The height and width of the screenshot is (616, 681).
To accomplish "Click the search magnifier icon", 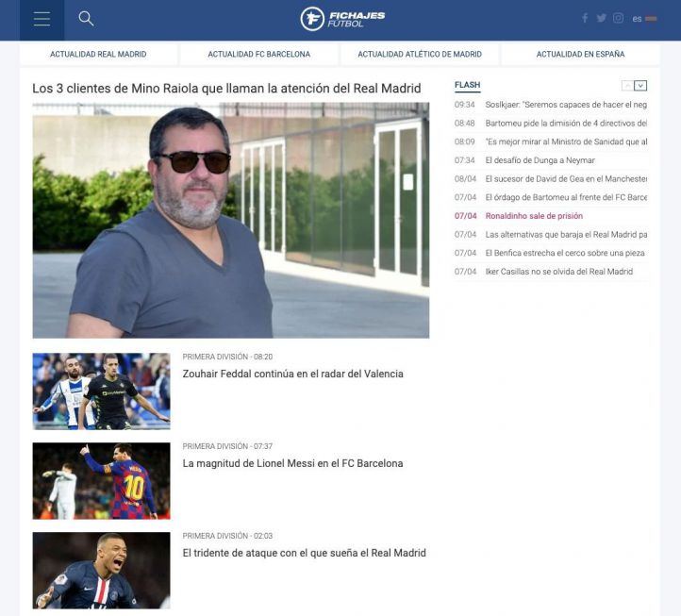I will [x=86, y=19].
